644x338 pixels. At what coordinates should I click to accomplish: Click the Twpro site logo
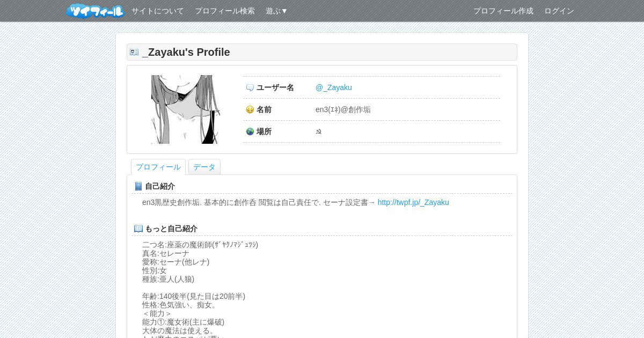(95, 11)
